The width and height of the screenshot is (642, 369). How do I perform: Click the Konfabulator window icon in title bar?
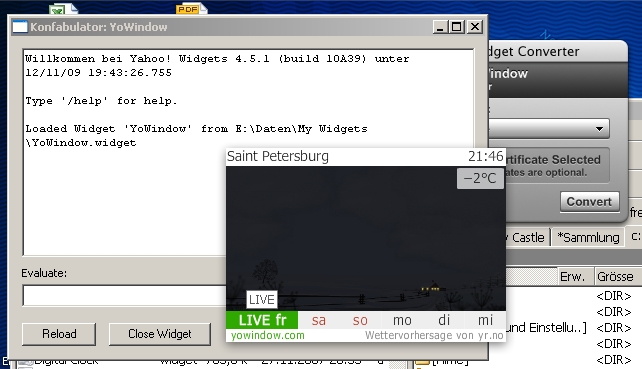[20, 27]
